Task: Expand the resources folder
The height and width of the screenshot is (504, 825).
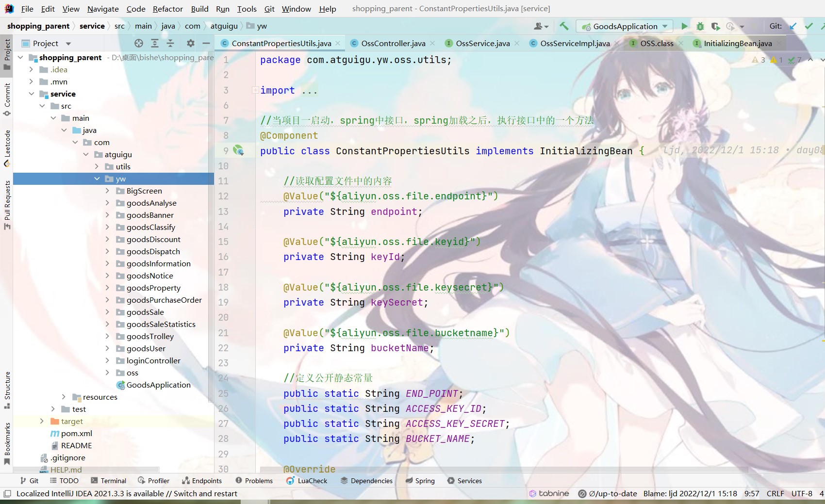Action: (64, 397)
